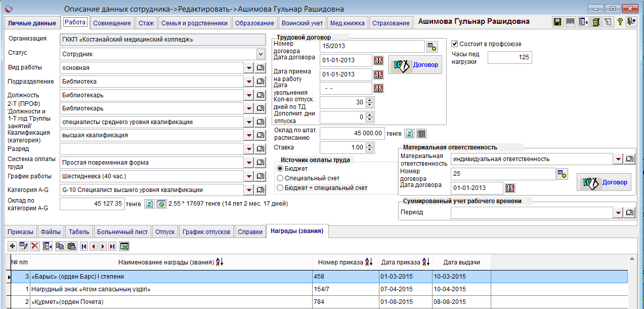Image resolution: width=644 pixels, height=309 pixels.
Task: Click Договор button in Материальная ответственность section
Action: click(x=604, y=182)
